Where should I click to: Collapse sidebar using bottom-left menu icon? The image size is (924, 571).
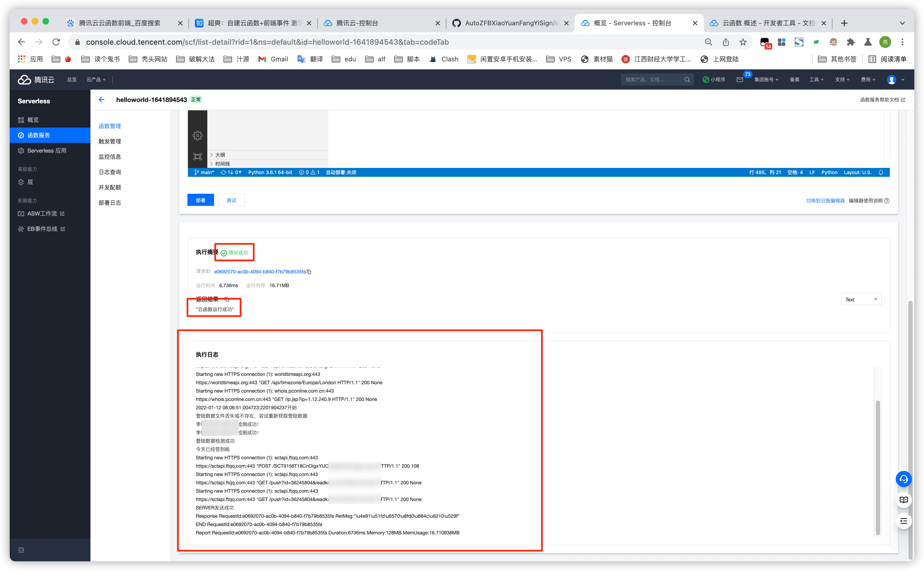[x=21, y=550]
